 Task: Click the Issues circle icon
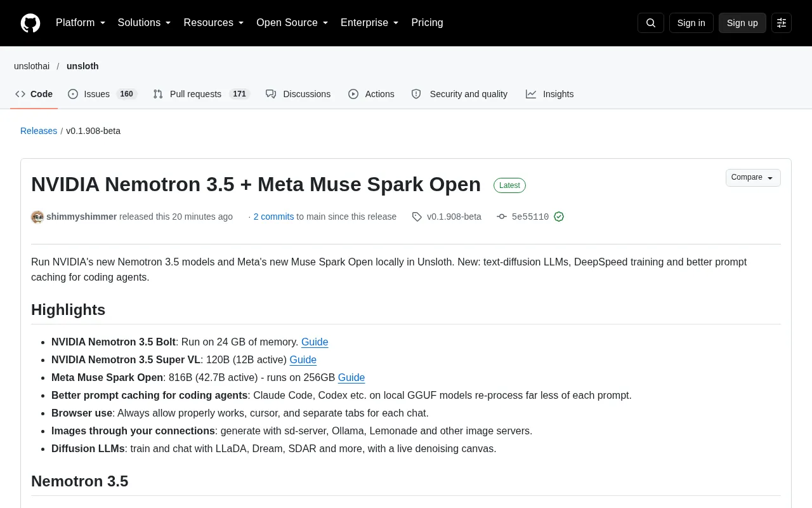73,94
